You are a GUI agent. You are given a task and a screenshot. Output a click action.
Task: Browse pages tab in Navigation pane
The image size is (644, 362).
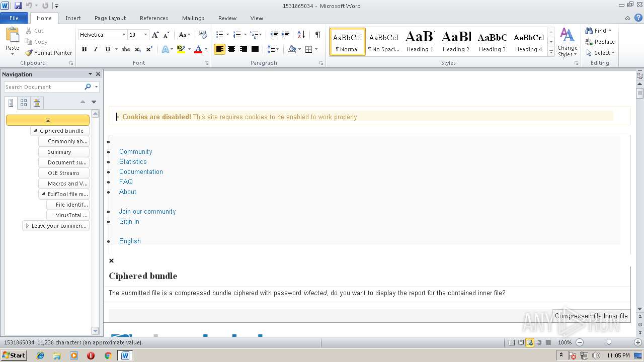24,103
